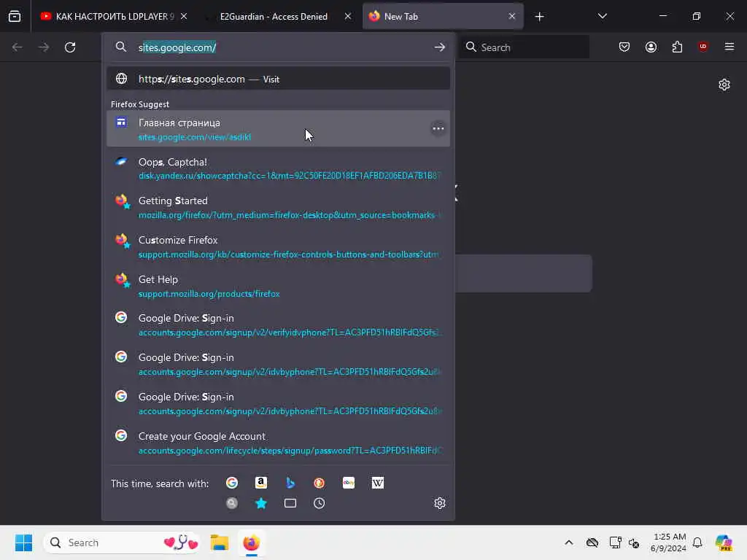The image size is (747, 560).
Task: Search this time with Google
Action: tap(232, 483)
